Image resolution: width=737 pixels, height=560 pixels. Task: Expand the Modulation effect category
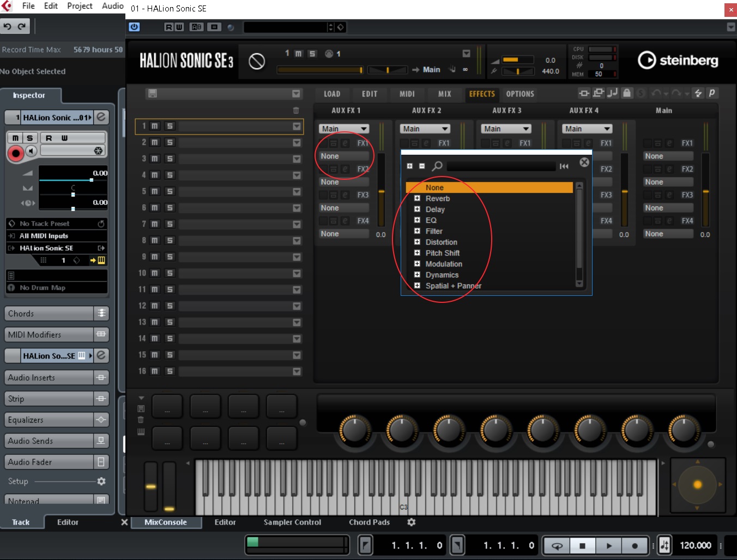point(417,264)
